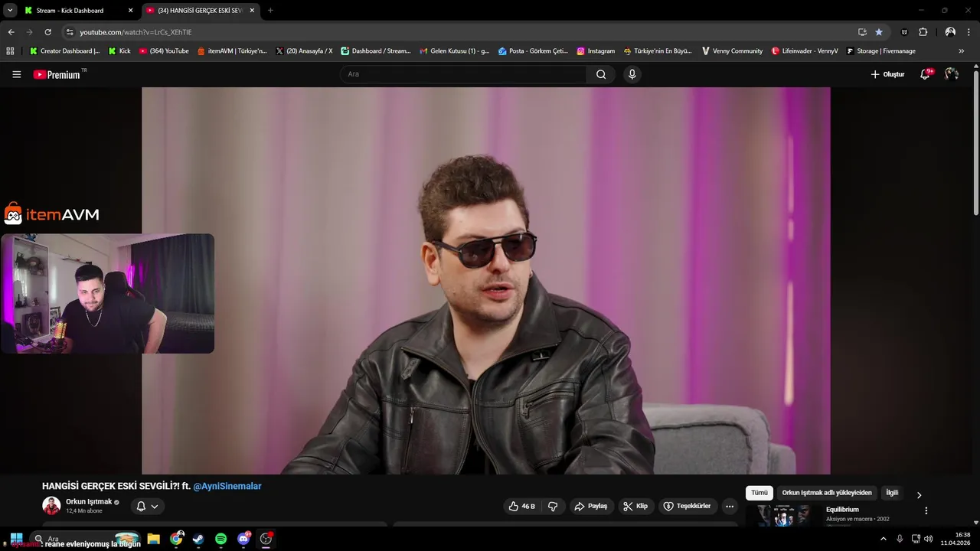The width and height of the screenshot is (980, 551).
Task: View site information icon in address bar
Action: [70, 32]
